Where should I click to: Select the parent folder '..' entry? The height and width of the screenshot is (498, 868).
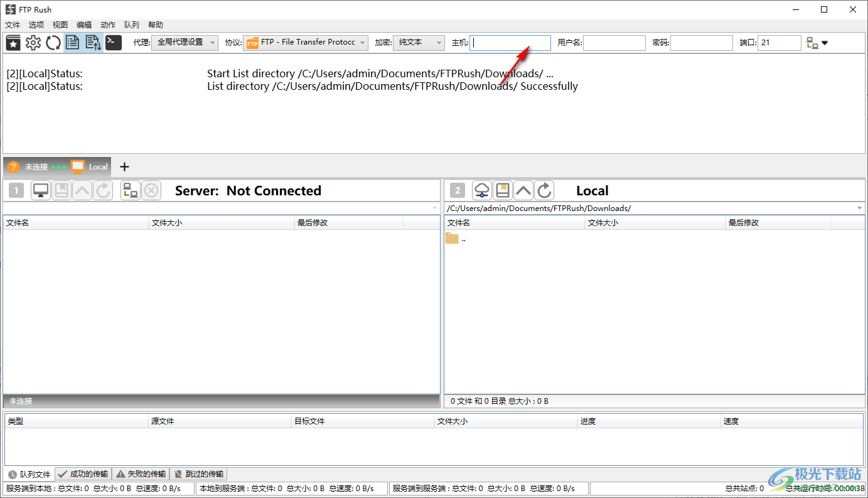click(x=456, y=239)
